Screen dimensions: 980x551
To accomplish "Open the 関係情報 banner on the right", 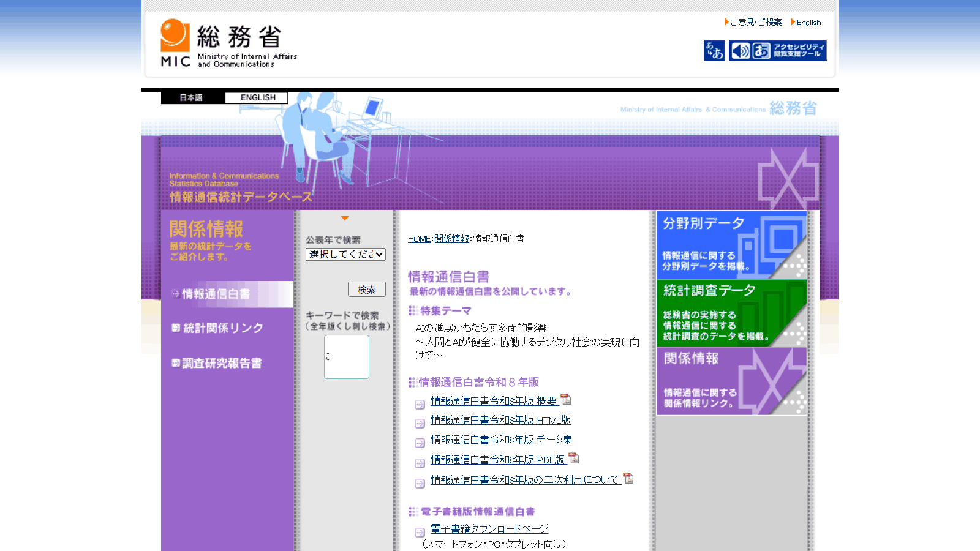I will (x=732, y=381).
